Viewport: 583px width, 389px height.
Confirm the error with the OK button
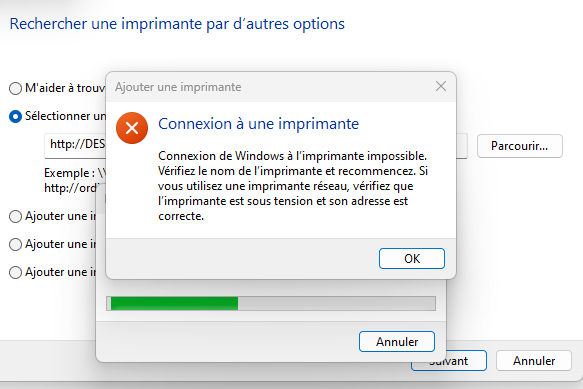pos(412,258)
